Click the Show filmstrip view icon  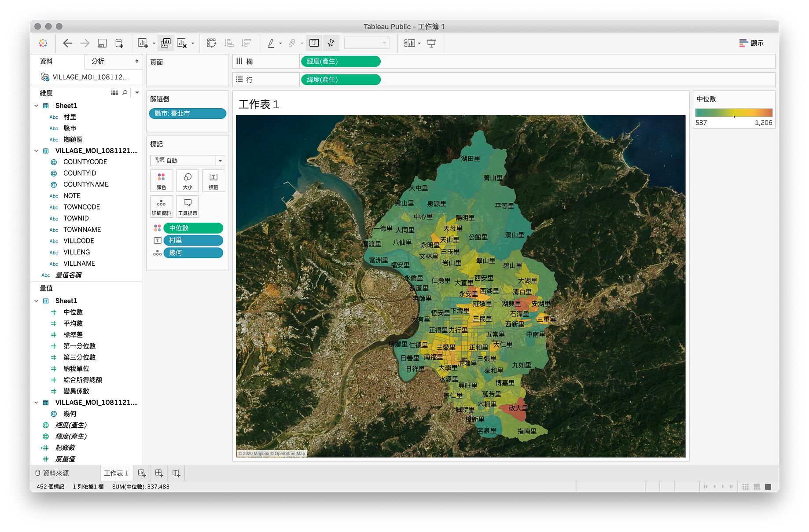click(x=757, y=487)
